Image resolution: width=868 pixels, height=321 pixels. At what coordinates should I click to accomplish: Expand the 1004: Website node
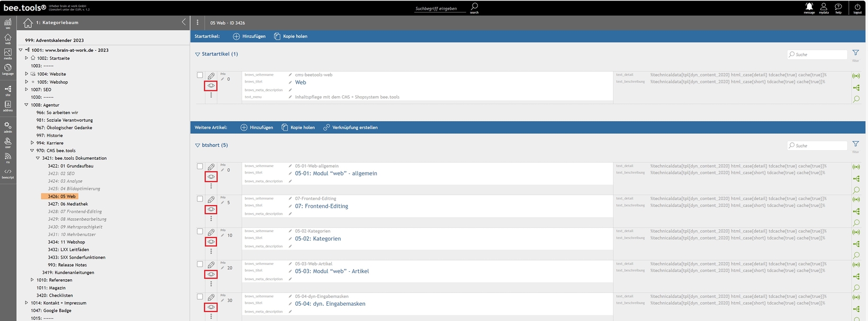pos(26,74)
